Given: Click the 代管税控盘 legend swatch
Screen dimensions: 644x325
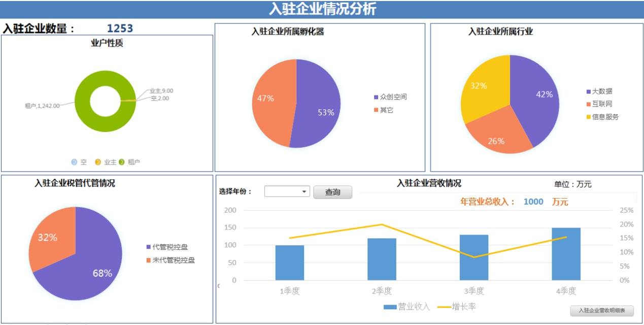Looking at the screenshot, I should tap(149, 247).
